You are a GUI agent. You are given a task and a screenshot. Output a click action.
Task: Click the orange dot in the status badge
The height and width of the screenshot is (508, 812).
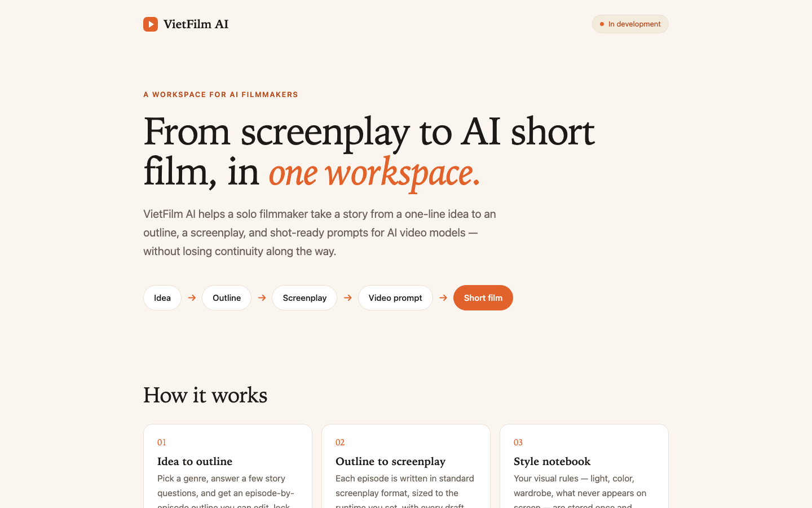[x=602, y=24]
